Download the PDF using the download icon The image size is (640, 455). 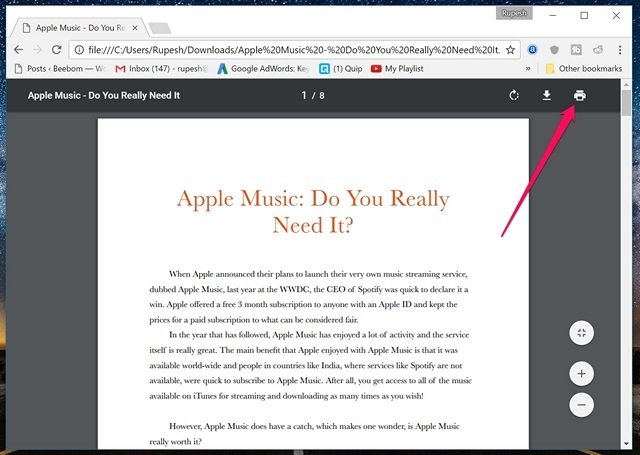[547, 96]
